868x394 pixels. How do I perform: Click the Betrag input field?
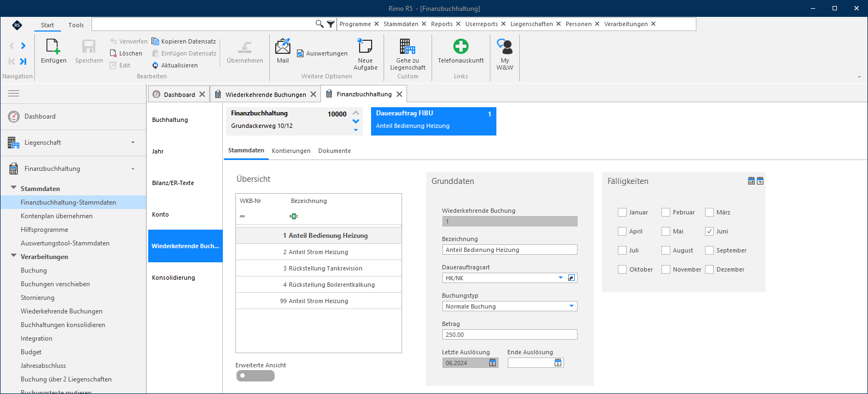(509, 335)
